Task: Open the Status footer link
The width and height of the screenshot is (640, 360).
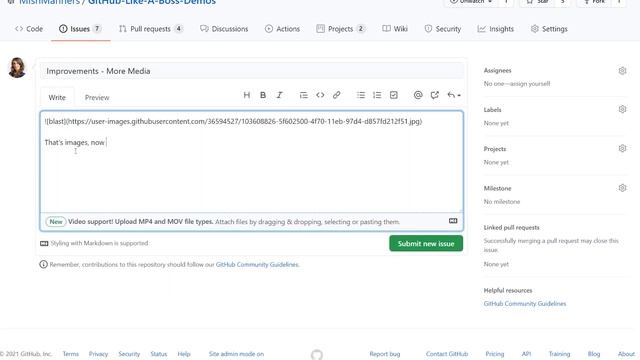Action: (x=158, y=354)
